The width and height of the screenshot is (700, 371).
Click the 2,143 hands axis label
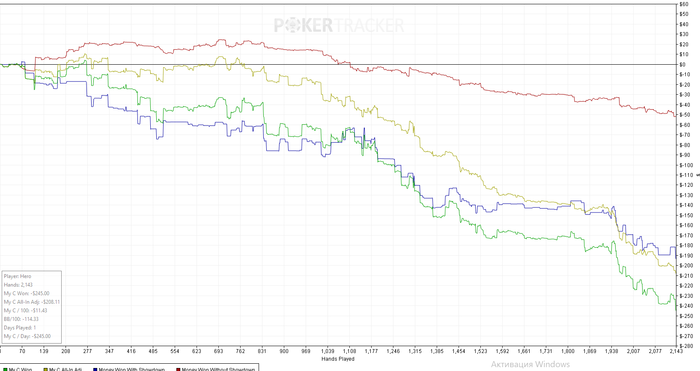pyautogui.click(x=676, y=351)
